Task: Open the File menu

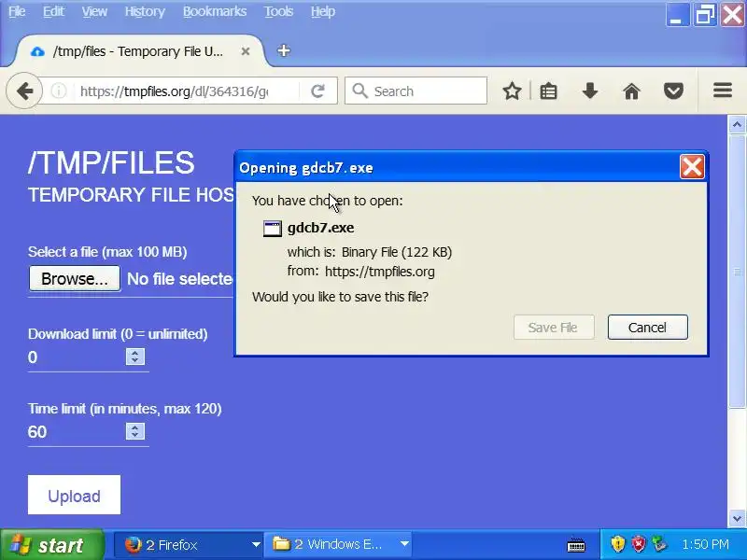Action: pyautogui.click(x=17, y=11)
